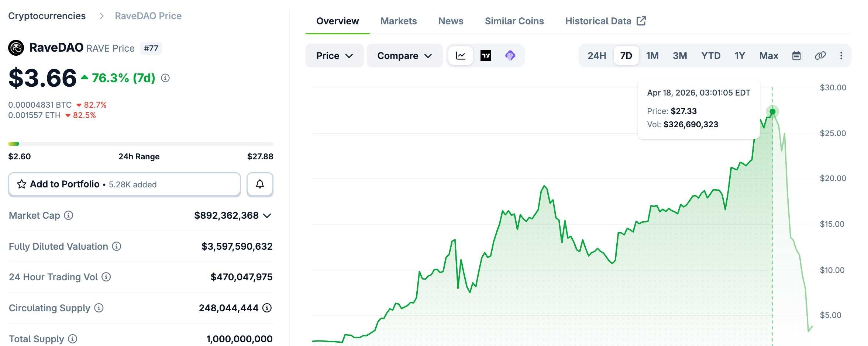Open the Price dropdown
The image size is (868, 346).
point(334,56)
